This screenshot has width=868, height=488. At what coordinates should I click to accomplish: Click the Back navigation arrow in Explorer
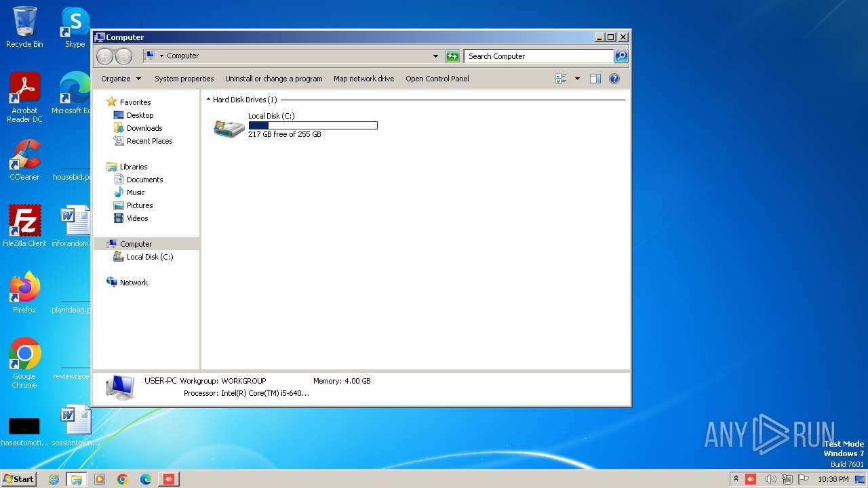(x=104, y=56)
